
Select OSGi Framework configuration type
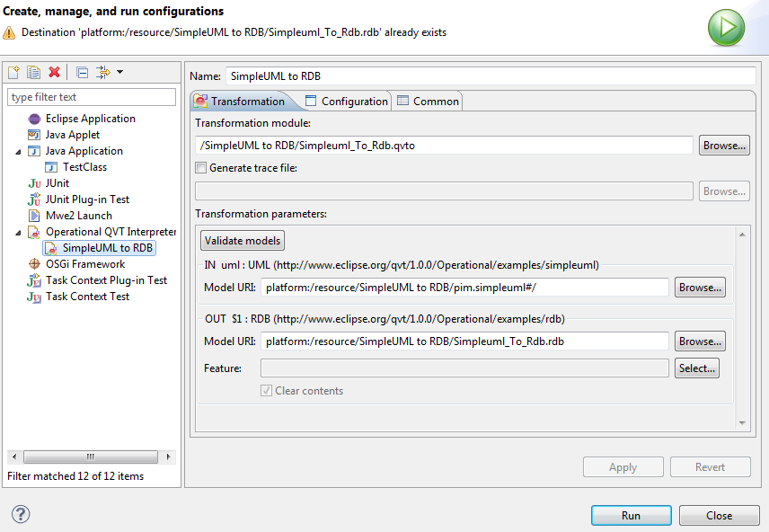(85, 264)
